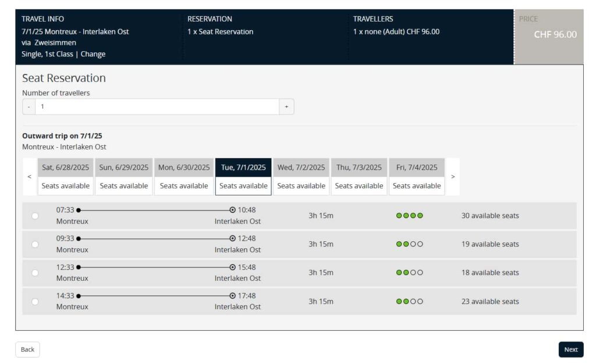The width and height of the screenshot is (596, 364).
Task: Click the 19 available seats text
Action: 489,244
